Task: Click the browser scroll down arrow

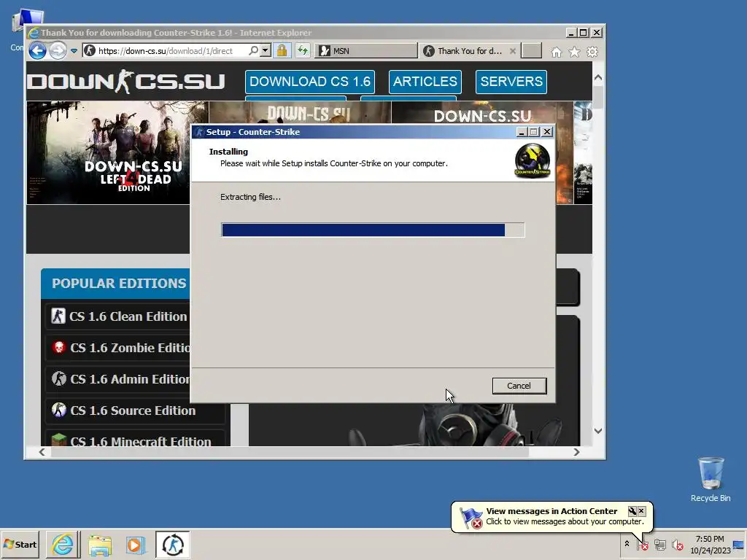Action: pos(598,430)
